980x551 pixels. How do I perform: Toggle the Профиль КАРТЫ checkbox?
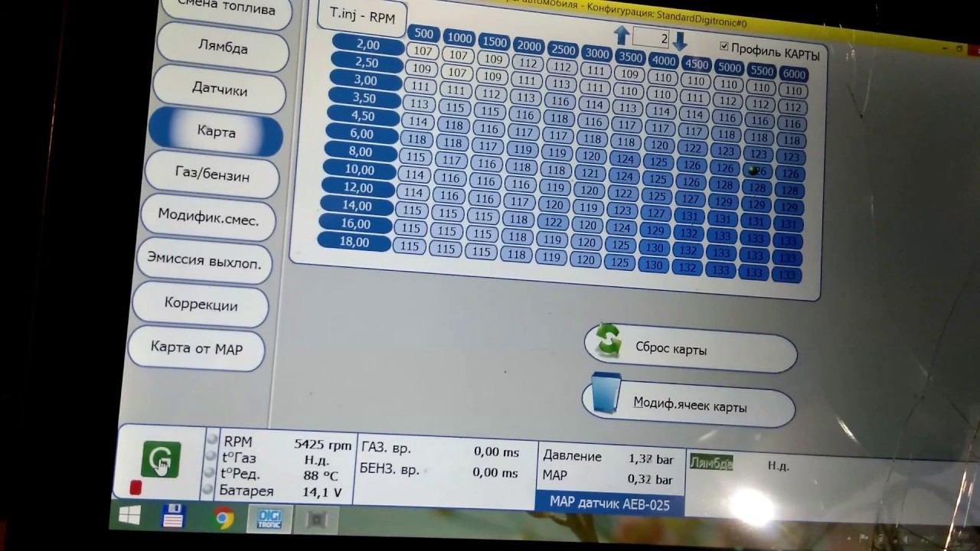tap(724, 47)
